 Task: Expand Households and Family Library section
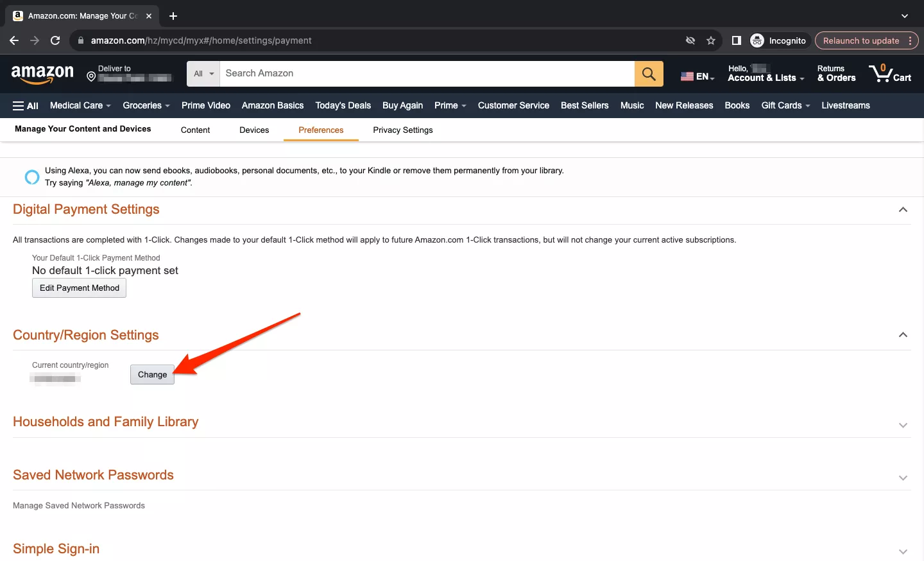(x=903, y=425)
